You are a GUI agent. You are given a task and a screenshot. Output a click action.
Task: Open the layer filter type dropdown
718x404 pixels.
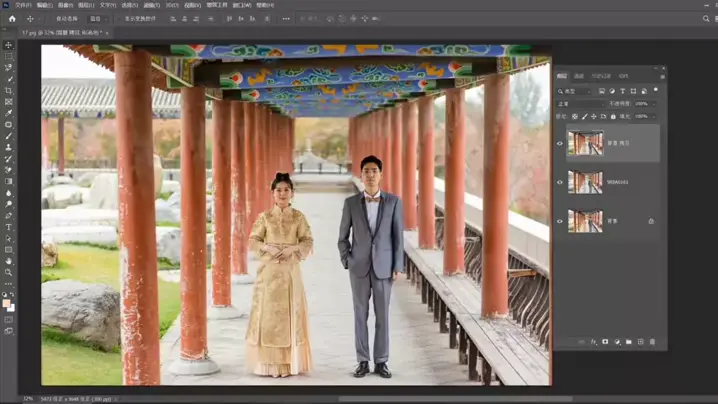click(x=576, y=91)
